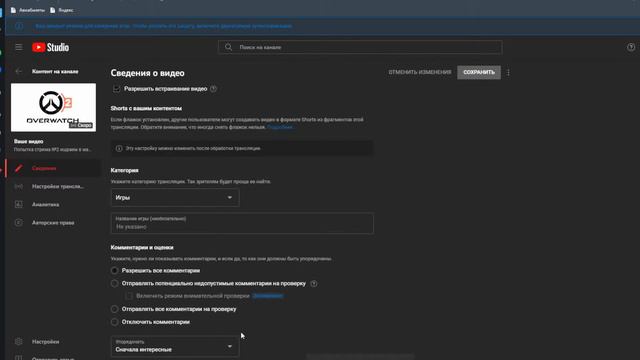The image size is (640, 360).
Task: Select the disable comments radio button
Action: click(x=114, y=322)
